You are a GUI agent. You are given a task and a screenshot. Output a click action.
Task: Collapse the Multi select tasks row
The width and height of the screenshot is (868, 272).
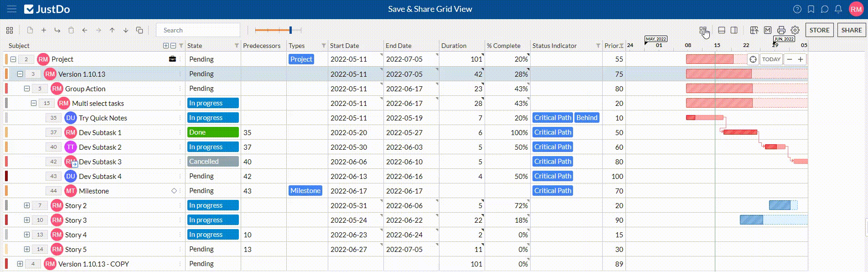coord(34,103)
